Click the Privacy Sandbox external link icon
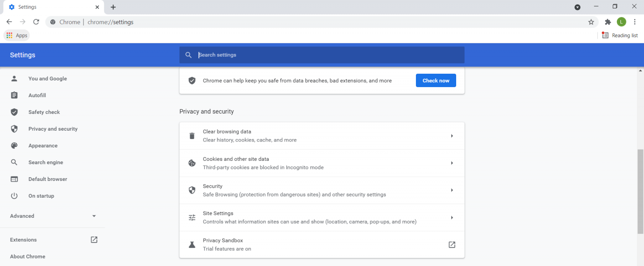This screenshot has height=266, width=644. [452, 245]
